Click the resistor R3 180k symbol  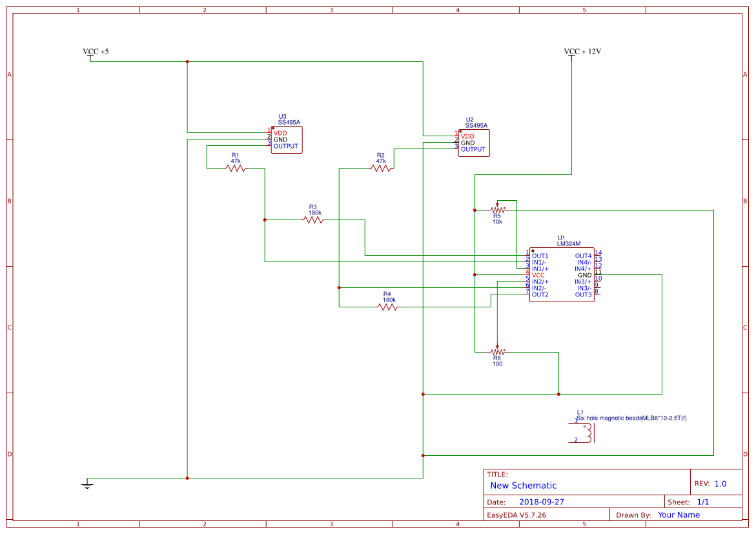click(312, 220)
